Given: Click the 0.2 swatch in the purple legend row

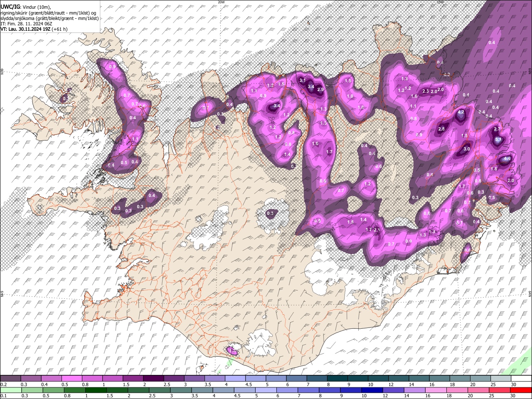Looking at the screenshot, I should click(10, 379).
